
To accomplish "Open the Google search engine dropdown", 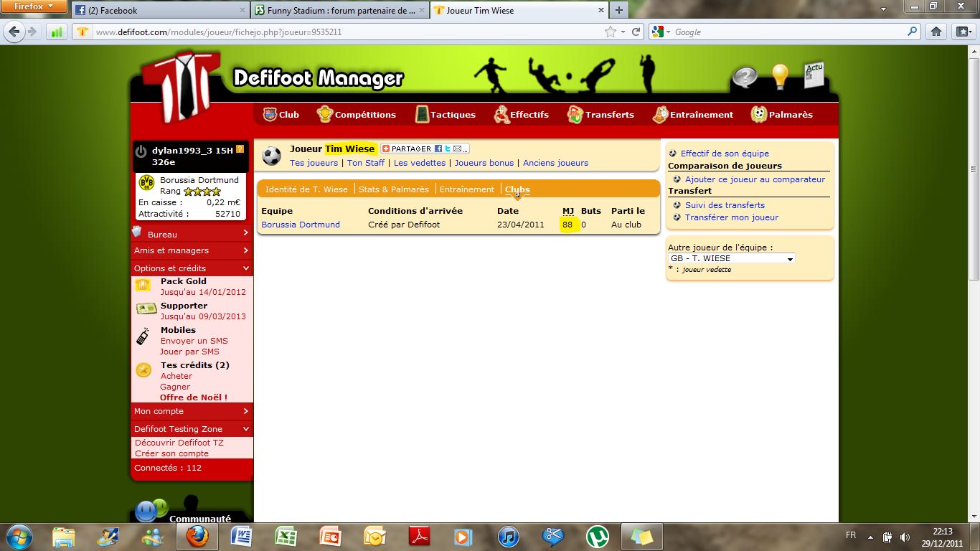I will coord(661,32).
